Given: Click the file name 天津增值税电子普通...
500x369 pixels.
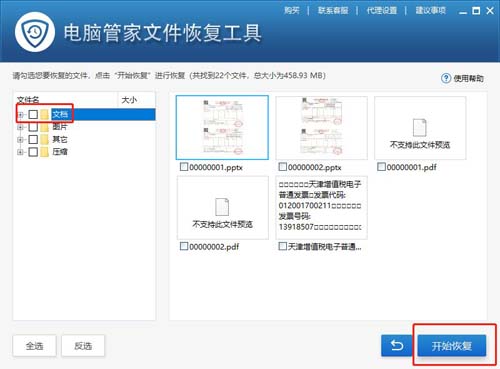Looking at the screenshot, I should point(325,247).
